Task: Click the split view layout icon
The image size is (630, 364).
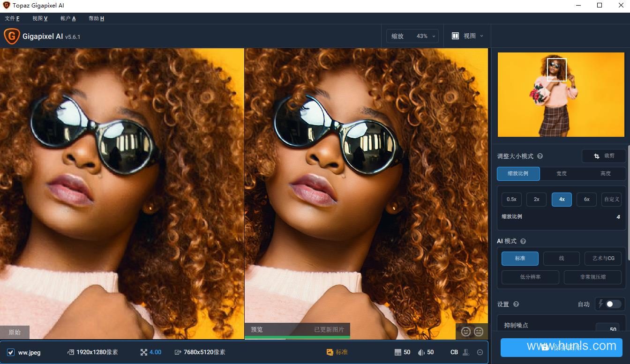Action: point(455,36)
